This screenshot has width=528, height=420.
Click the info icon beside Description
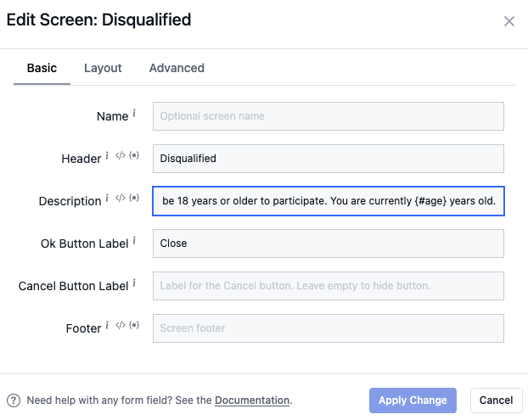click(x=107, y=199)
